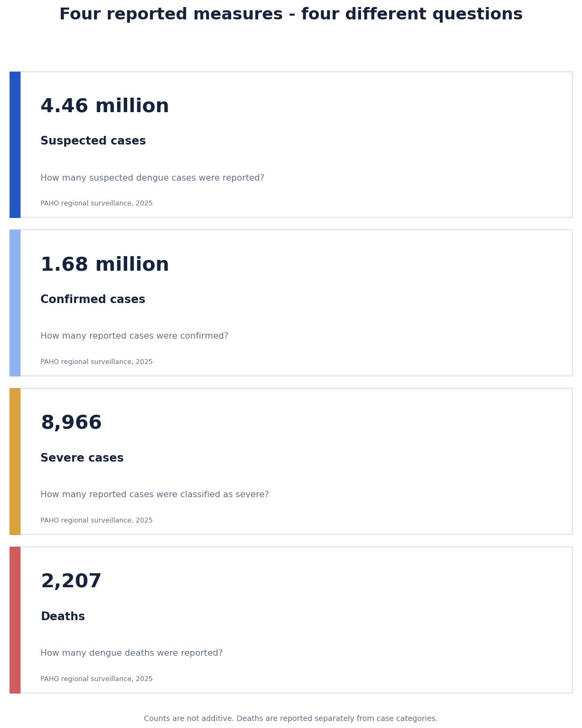Screen dimensions: 582x728
Task: Click 'How many reported cases were confirmed?' text
Action: [x=134, y=336]
